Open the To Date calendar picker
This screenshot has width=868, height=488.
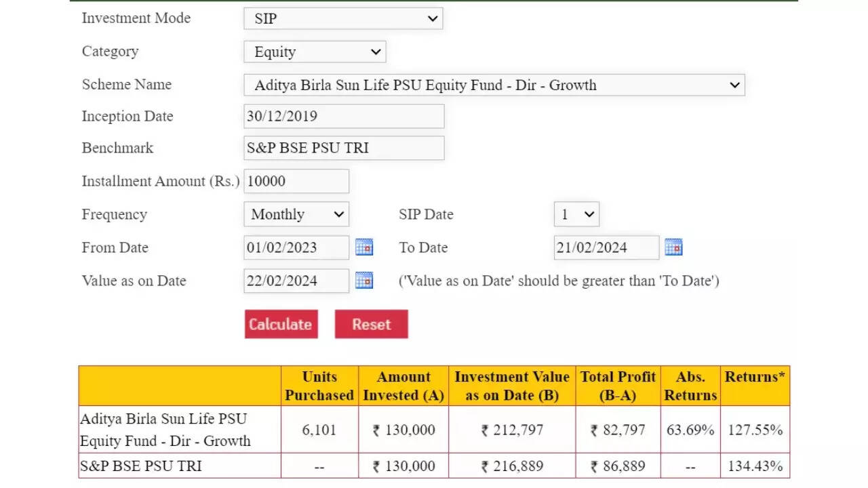click(x=673, y=247)
